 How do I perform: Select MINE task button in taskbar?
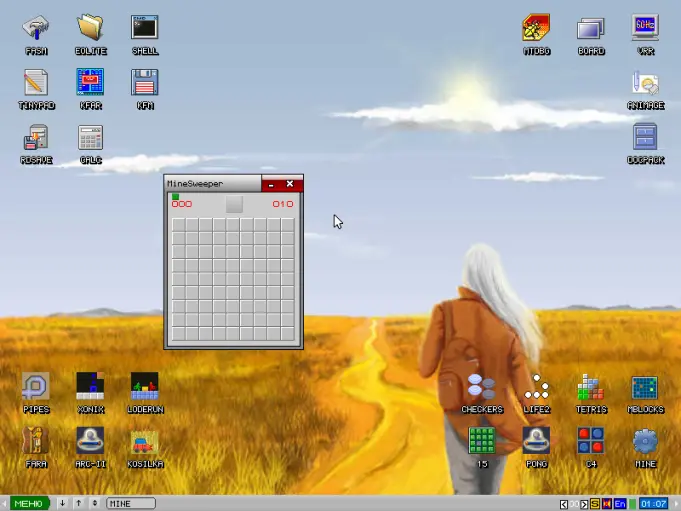coord(131,504)
